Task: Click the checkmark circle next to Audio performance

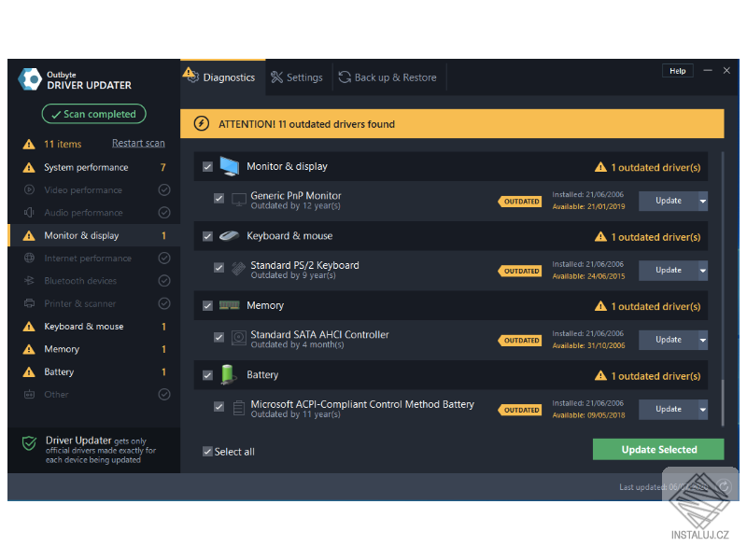Action: pos(164,213)
